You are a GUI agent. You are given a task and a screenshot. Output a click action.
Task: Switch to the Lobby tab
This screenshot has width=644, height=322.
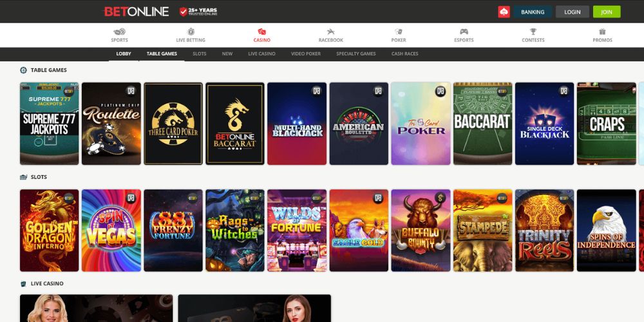coord(124,54)
